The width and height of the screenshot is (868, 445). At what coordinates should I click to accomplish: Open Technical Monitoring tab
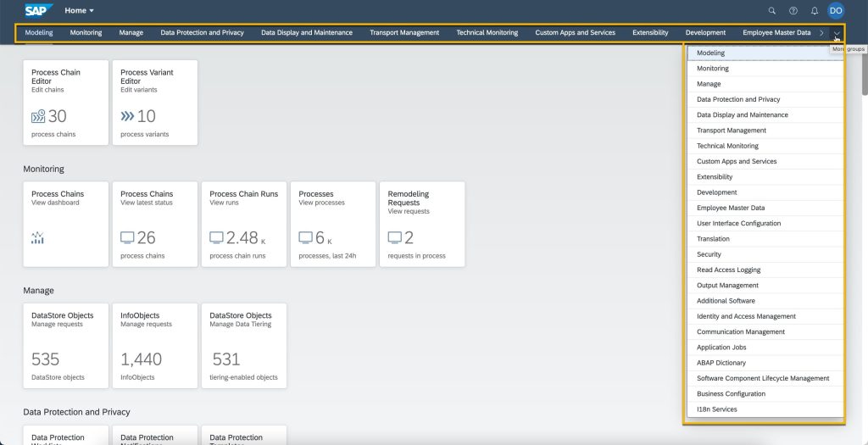click(x=487, y=33)
